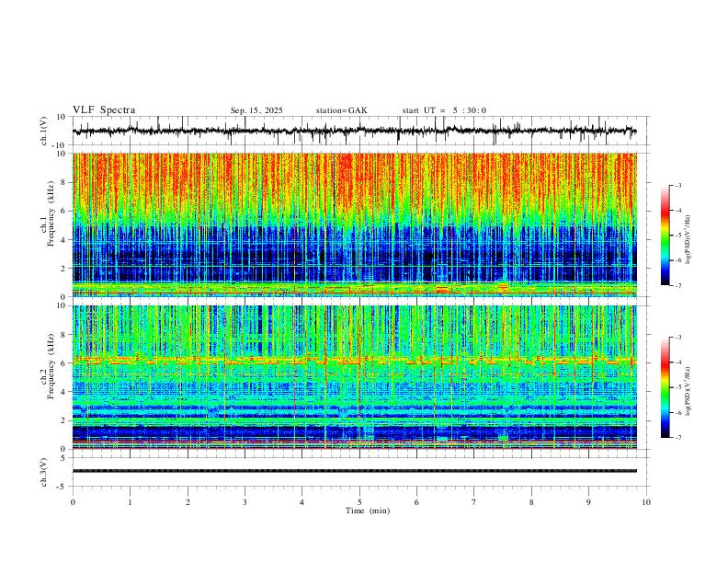Click time axis tick label "4"
Screen dimensions: 728x563
pos(302,502)
